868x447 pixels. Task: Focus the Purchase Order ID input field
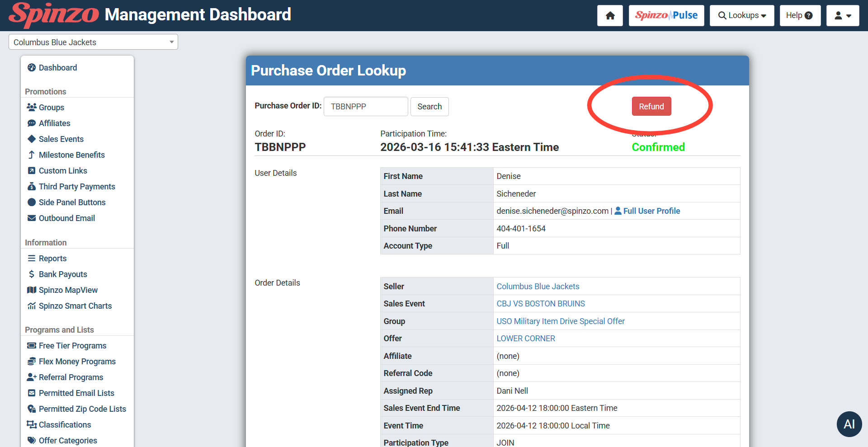point(365,107)
